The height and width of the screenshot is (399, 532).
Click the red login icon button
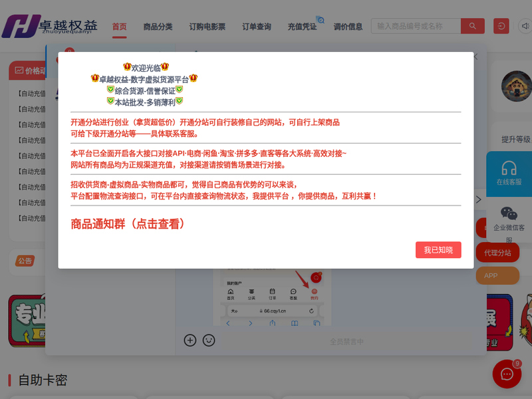(501, 26)
